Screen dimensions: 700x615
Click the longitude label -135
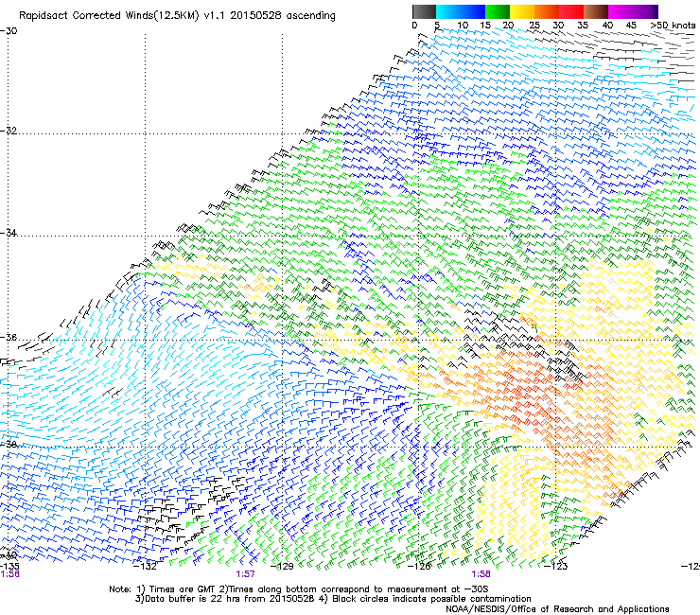point(9,567)
